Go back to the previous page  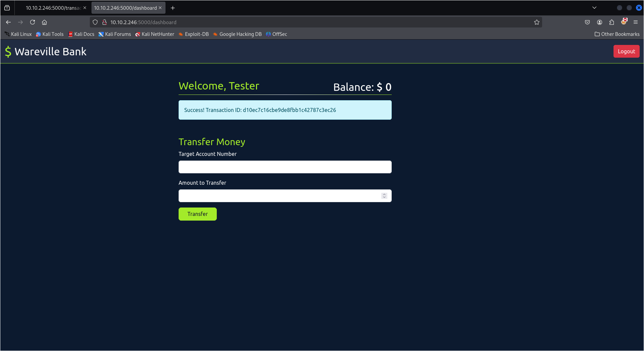coord(8,22)
